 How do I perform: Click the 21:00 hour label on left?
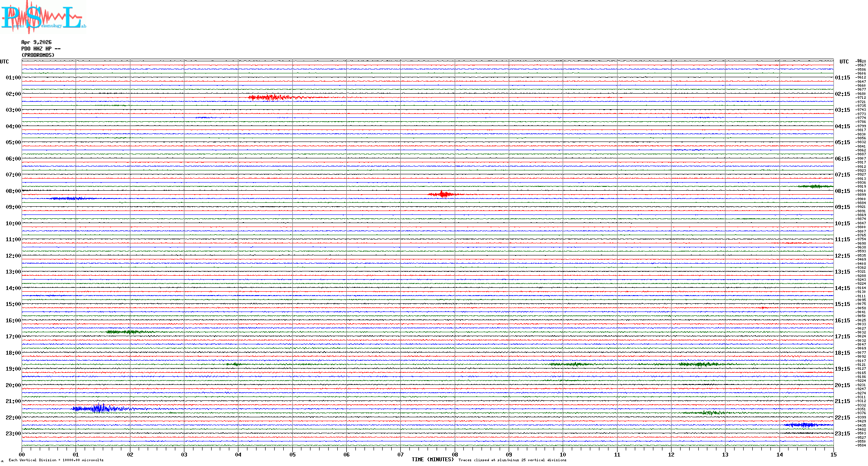click(x=13, y=401)
